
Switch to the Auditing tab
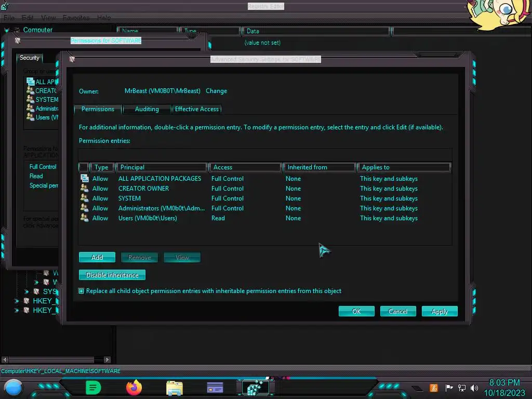(x=147, y=109)
